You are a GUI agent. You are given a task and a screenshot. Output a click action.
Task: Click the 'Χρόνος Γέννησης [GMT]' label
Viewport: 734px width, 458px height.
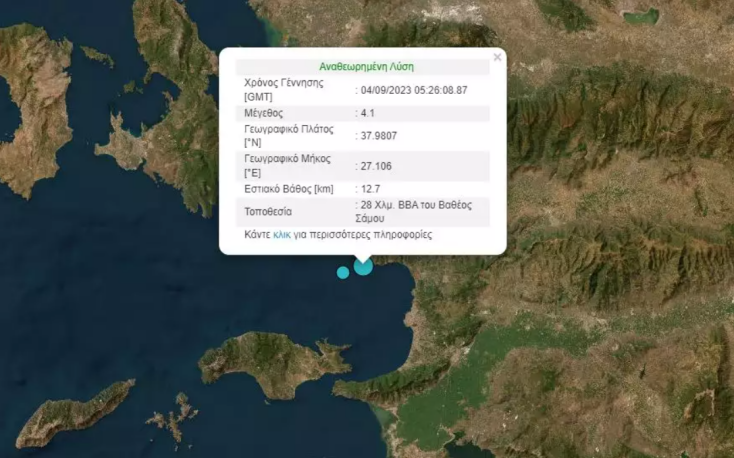click(x=284, y=90)
